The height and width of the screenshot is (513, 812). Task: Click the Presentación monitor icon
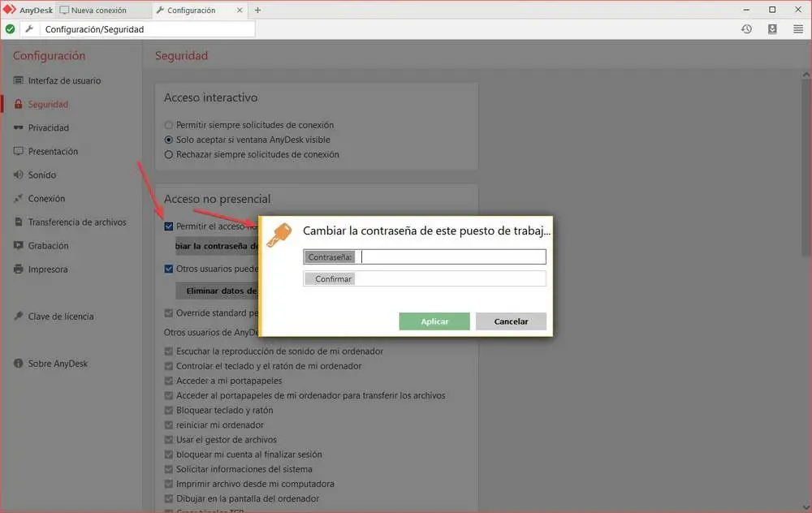[x=18, y=151]
